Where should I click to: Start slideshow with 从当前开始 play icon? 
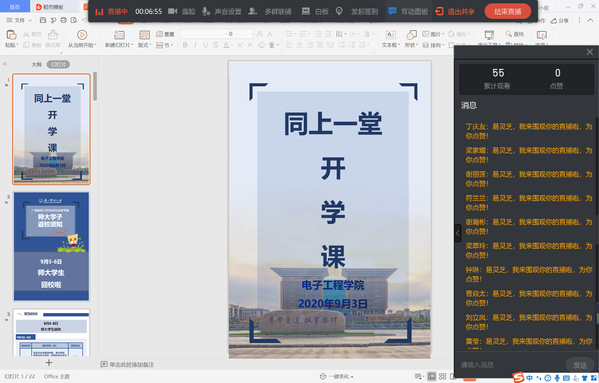(x=82, y=35)
